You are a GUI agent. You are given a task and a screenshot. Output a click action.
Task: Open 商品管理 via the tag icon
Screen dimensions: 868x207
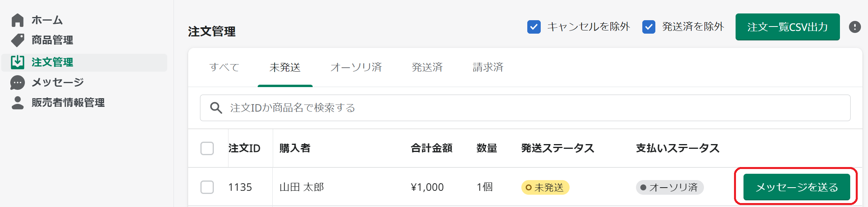18,40
